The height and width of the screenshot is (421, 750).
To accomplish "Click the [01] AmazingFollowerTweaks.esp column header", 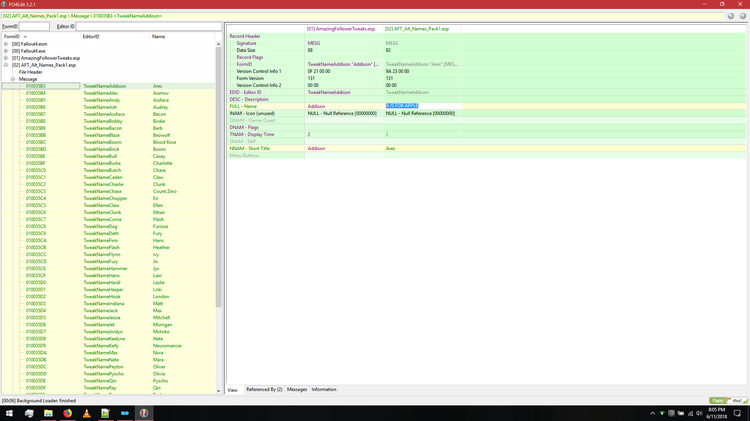I will tap(343, 29).
